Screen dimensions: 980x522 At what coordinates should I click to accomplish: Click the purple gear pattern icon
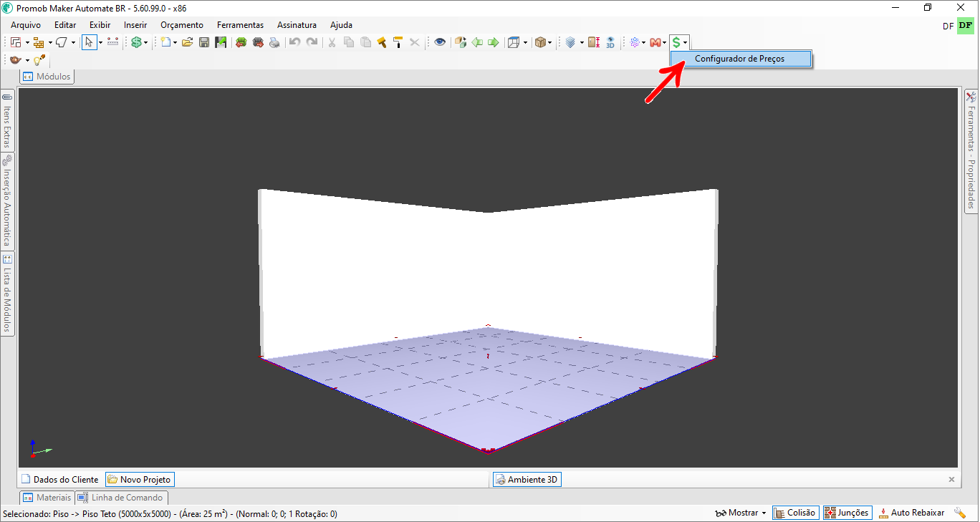pos(635,42)
